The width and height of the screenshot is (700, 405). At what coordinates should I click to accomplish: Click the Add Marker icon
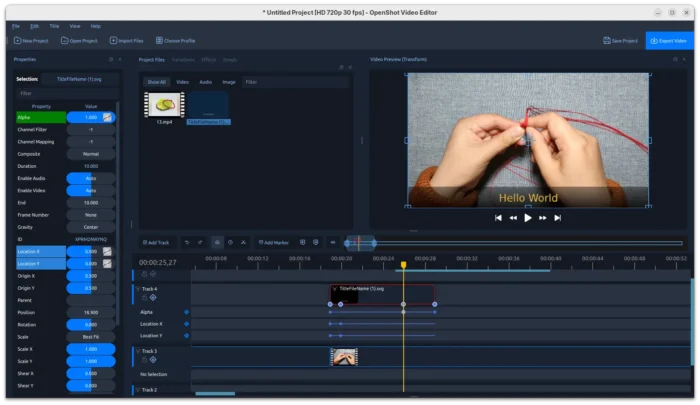pyautogui.click(x=261, y=242)
